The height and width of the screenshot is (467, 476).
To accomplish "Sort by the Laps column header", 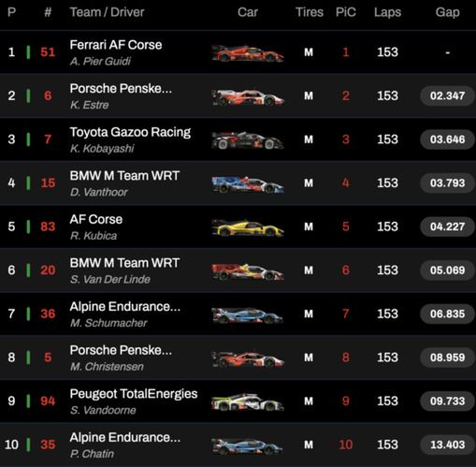I will [x=387, y=12].
